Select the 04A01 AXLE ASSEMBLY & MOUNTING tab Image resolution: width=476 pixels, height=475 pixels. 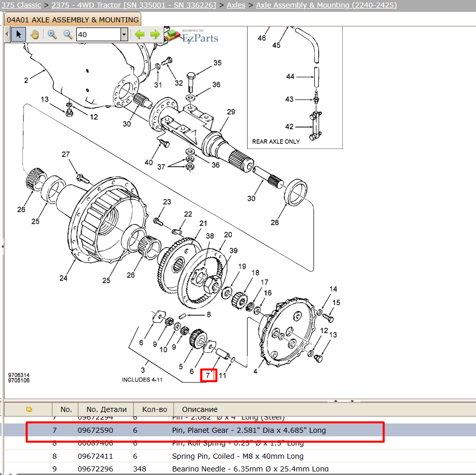click(x=73, y=20)
